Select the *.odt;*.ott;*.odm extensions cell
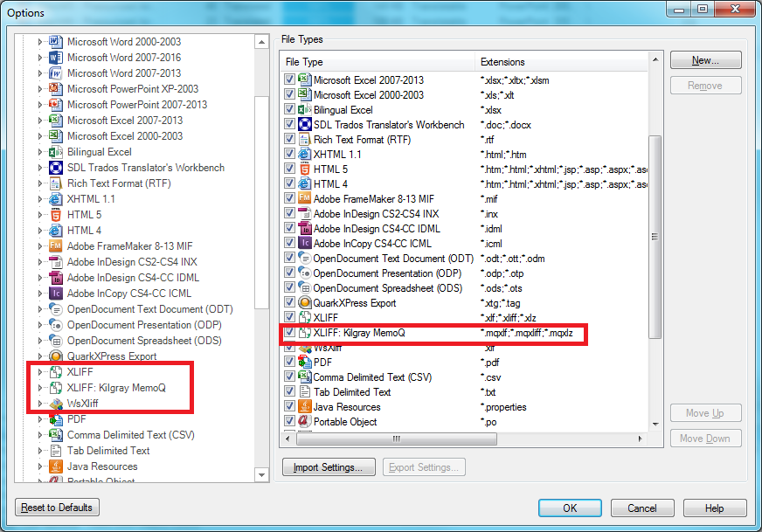The width and height of the screenshot is (762, 532). click(513, 259)
